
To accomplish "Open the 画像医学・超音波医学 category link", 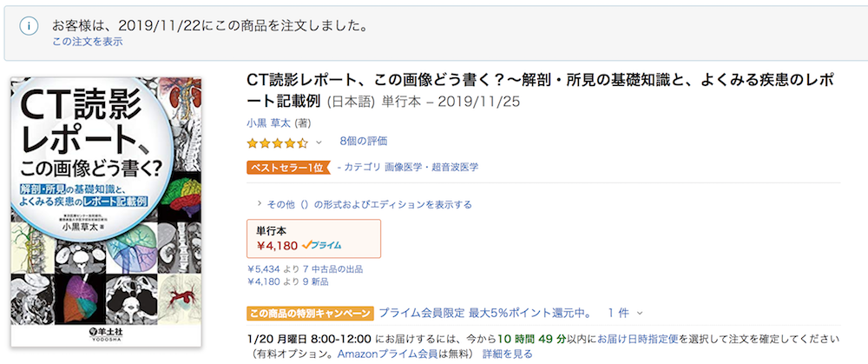I will point(431,167).
